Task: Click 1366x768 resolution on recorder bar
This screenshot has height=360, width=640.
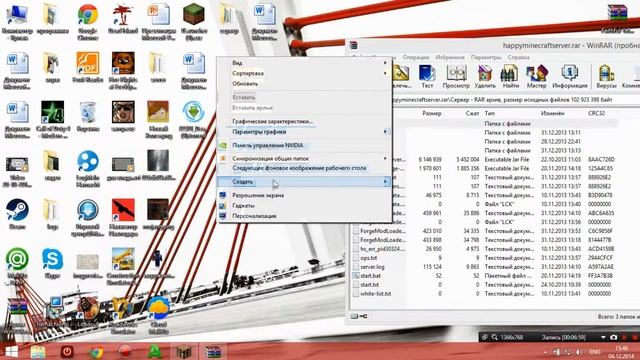Action: pyautogui.click(x=511, y=337)
